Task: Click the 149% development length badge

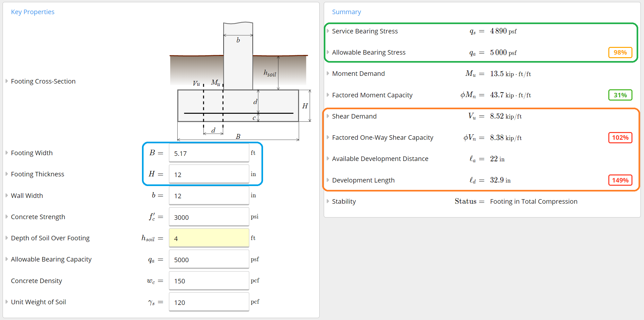Action: click(x=620, y=180)
